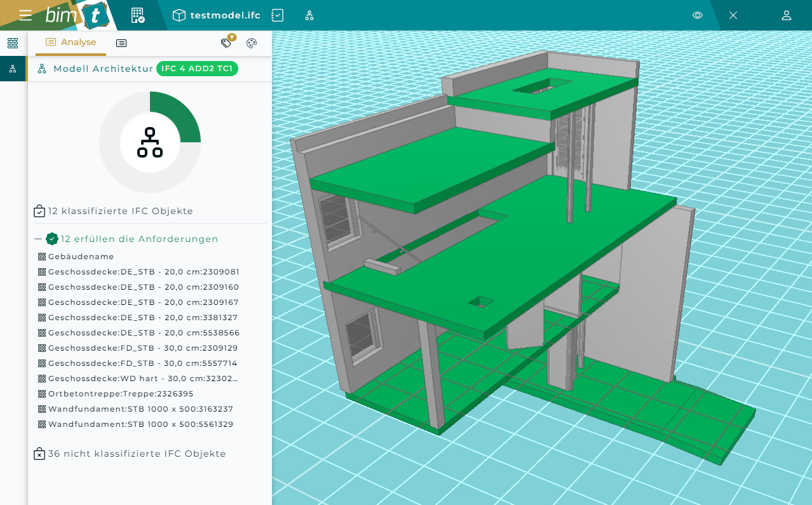The height and width of the screenshot is (505, 812).
Task: Select Ortbetontreppe:Treppe:2326395 item
Action: click(121, 394)
